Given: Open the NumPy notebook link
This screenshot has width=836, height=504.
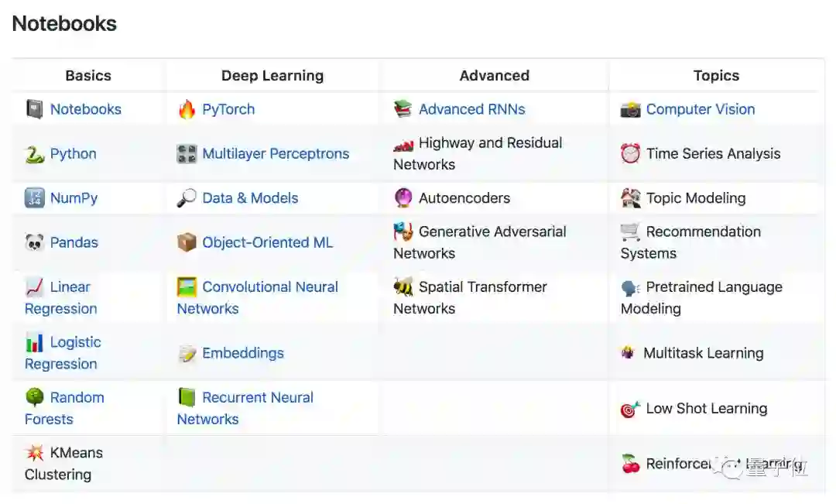Looking at the screenshot, I should [x=74, y=198].
